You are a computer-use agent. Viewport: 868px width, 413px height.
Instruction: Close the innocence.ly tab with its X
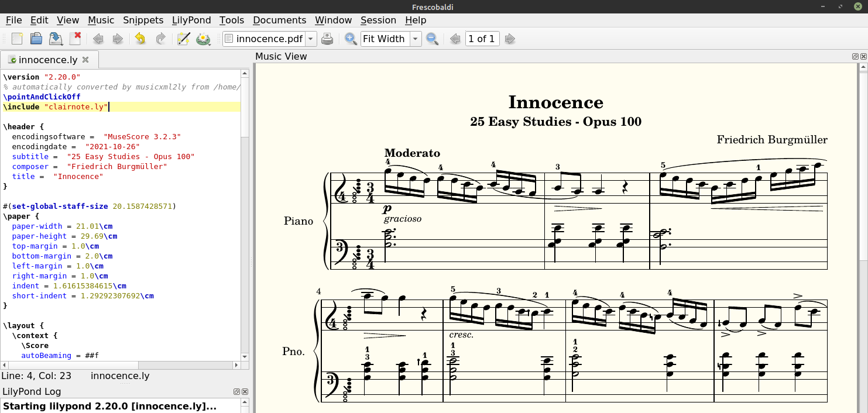click(85, 60)
